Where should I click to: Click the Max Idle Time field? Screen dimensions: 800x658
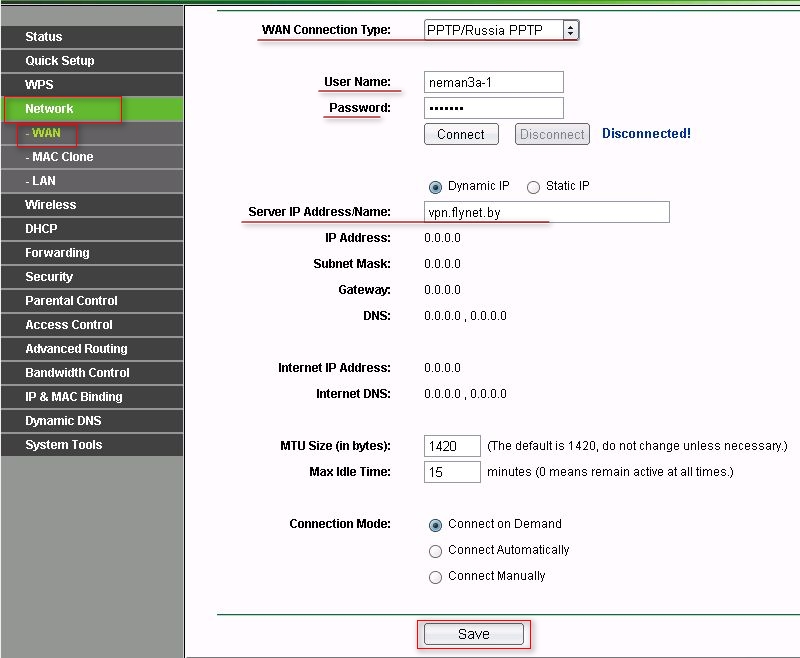click(x=452, y=472)
